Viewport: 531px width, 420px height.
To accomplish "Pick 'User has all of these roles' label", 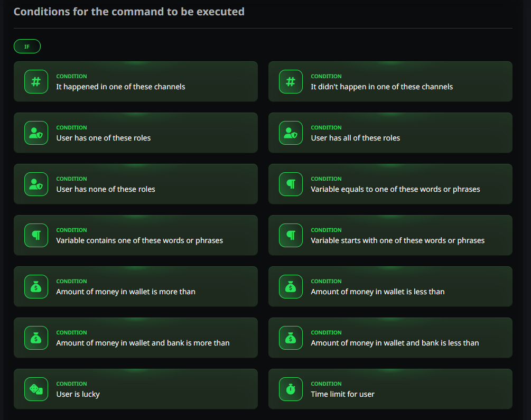I will [355, 138].
